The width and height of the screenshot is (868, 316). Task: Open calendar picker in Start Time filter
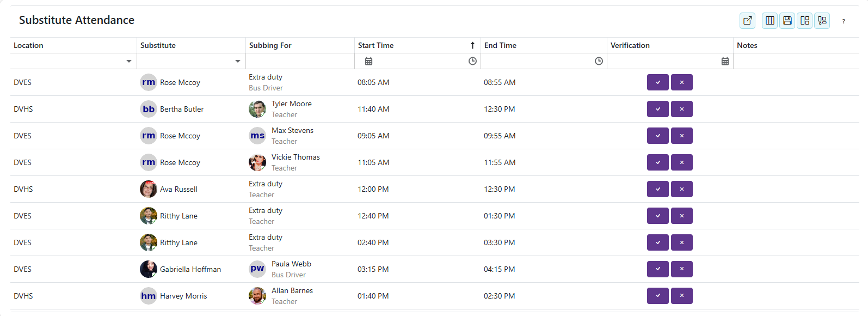[368, 61]
